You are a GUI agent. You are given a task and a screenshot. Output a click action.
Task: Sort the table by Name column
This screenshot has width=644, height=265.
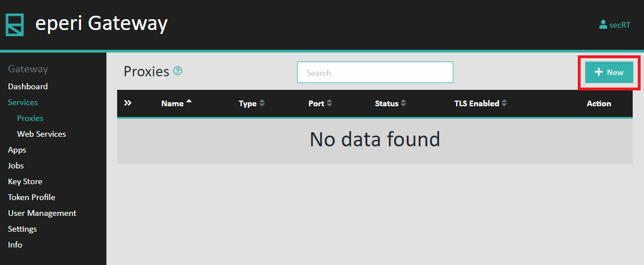click(176, 103)
